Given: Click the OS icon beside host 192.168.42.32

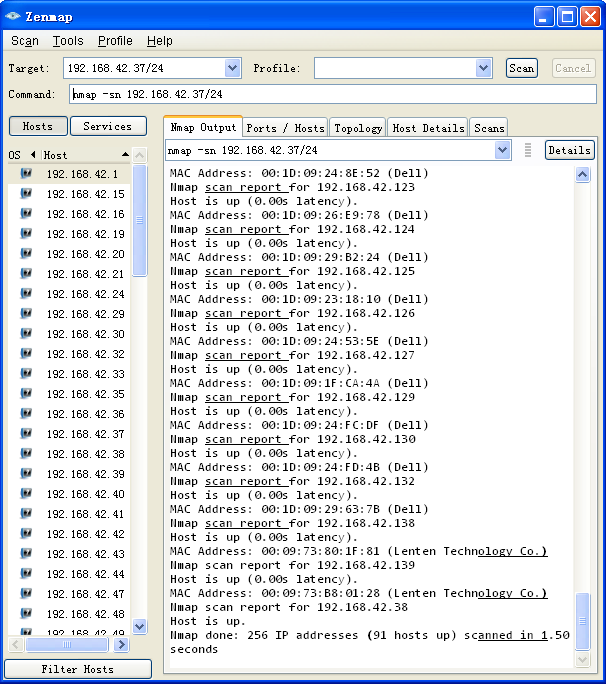Looking at the screenshot, I should click(26, 353).
